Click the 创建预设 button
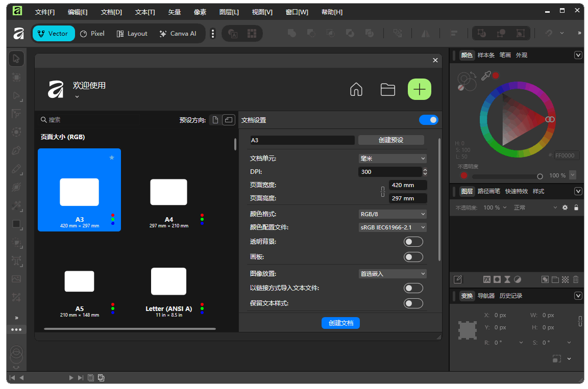The width and height of the screenshot is (588, 389). [x=391, y=140]
